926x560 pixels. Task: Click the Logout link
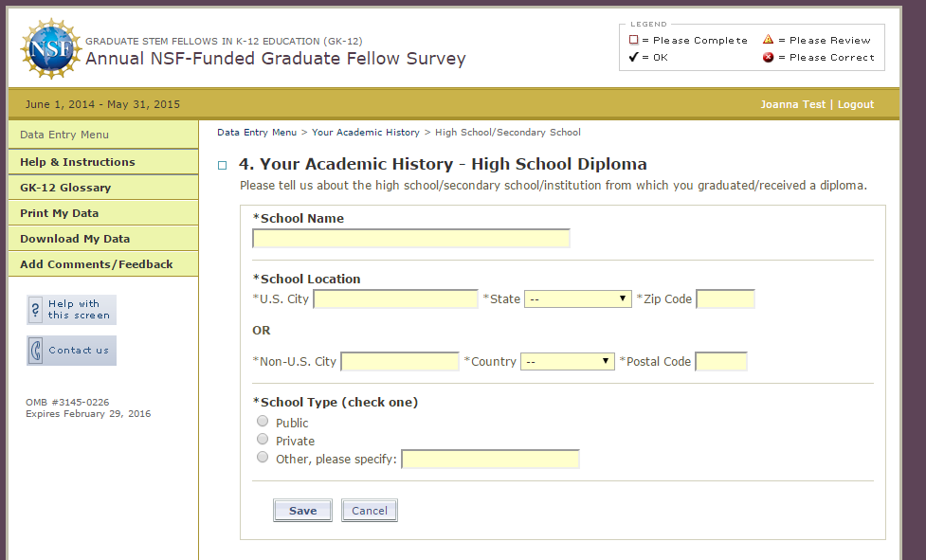coord(856,104)
